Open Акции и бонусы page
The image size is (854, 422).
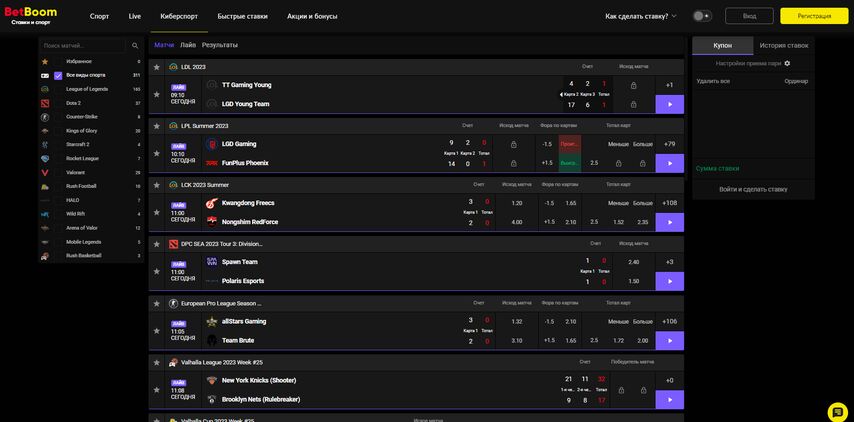(x=312, y=16)
